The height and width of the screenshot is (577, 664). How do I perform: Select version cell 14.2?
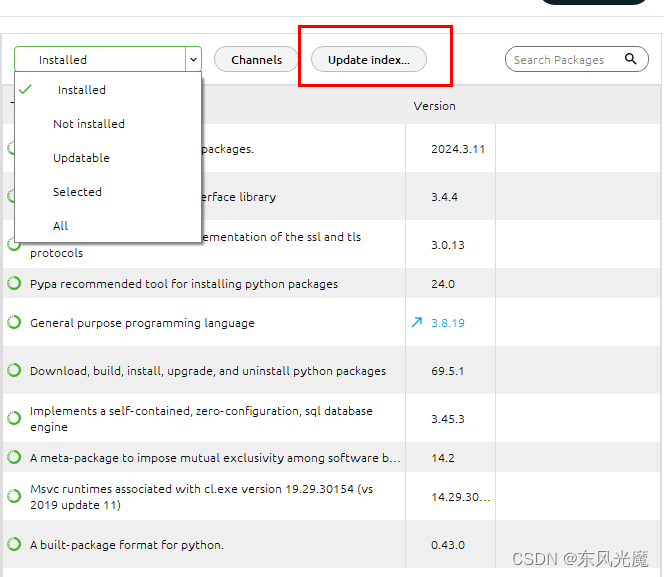(x=443, y=458)
